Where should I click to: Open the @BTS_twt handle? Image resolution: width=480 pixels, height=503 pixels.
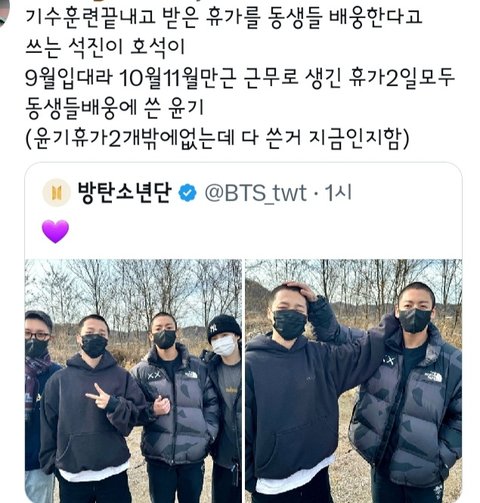tap(255, 193)
